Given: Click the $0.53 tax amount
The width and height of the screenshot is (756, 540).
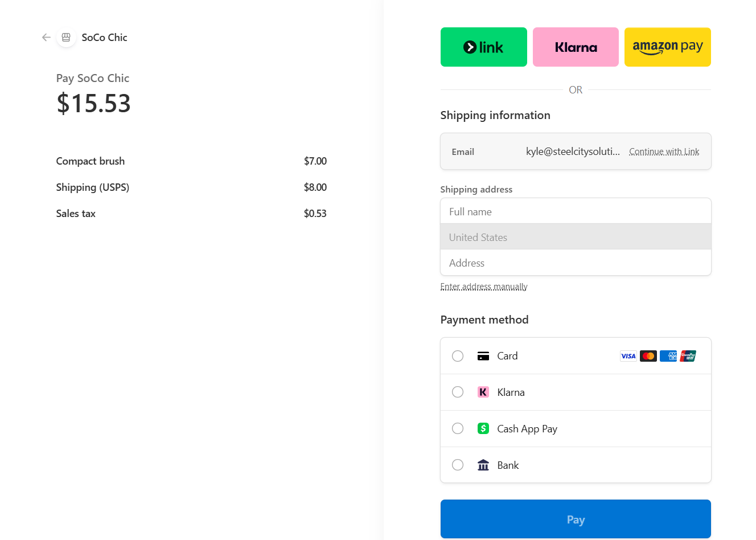Looking at the screenshot, I should point(315,214).
